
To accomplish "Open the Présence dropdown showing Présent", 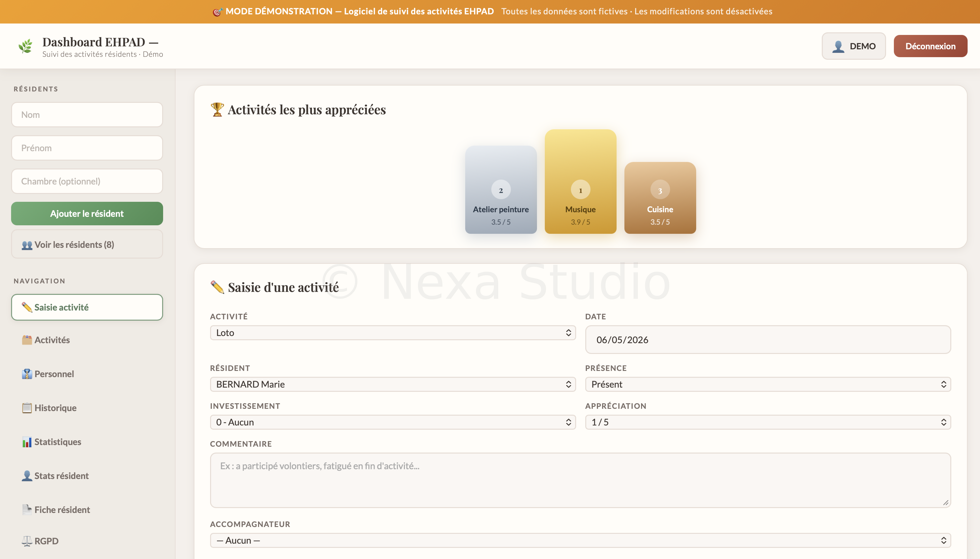I will click(768, 384).
